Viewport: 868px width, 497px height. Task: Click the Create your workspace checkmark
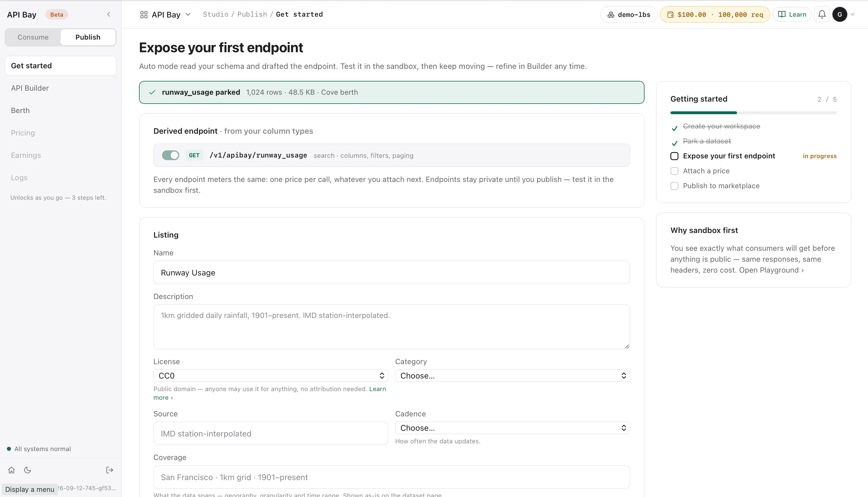pos(674,128)
